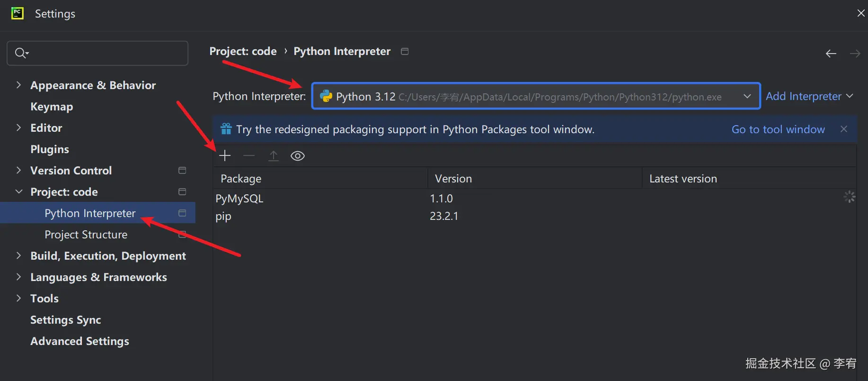Collapse the Project: code section
Image resolution: width=868 pixels, height=381 pixels.
19,192
